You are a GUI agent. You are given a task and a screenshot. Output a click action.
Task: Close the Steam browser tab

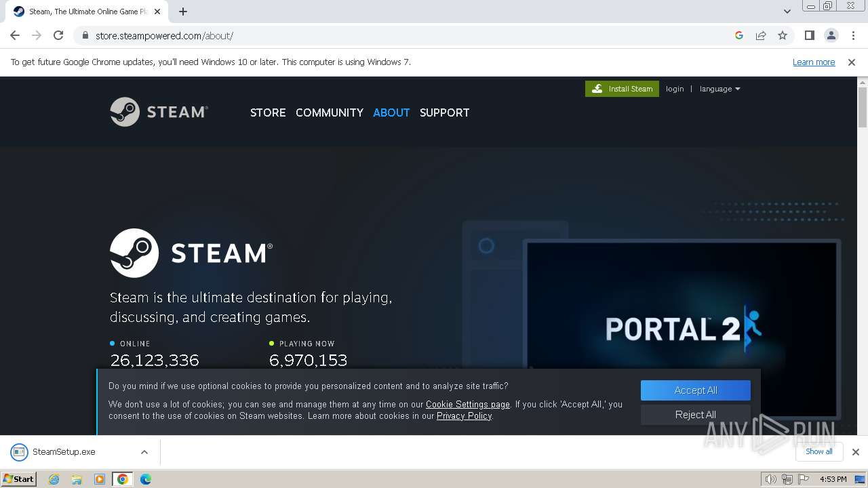(x=157, y=12)
